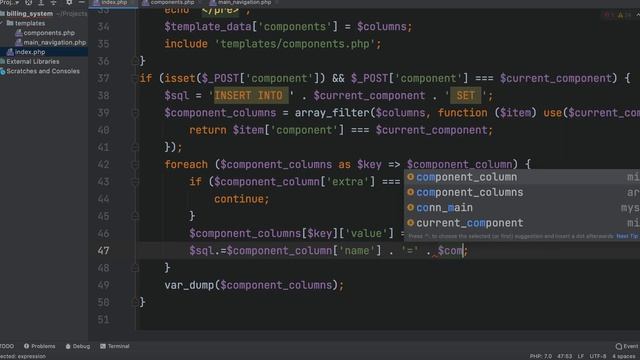Click line number 49 in the gutter
This screenshot has width=640, height=360.
pyautogui.click(x=103, y=285)
